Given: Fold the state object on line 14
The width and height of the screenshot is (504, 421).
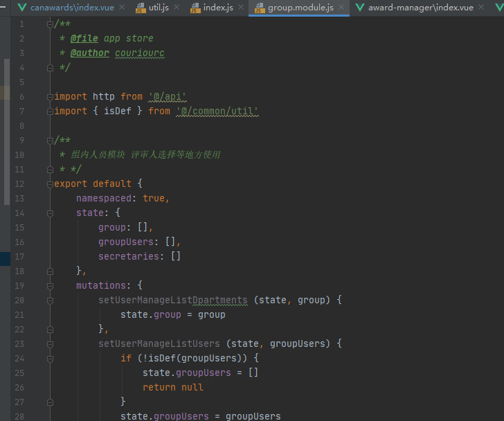Looking at the screenshot, I should [x=50, y=213].
